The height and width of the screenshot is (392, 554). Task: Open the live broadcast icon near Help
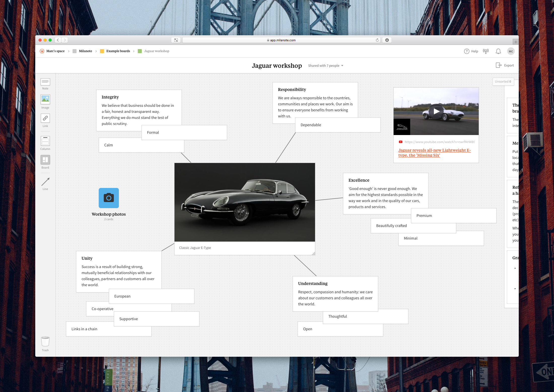[x=486, y=51]
